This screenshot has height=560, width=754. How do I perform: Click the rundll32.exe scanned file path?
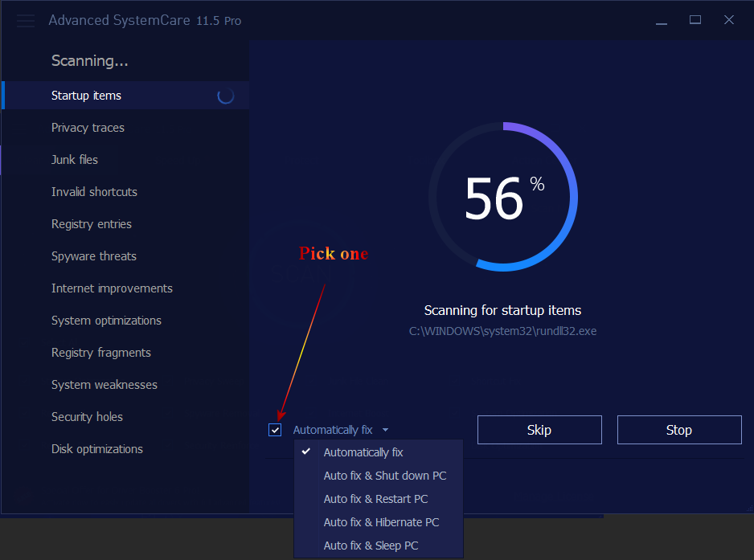(x=502, y=331)
